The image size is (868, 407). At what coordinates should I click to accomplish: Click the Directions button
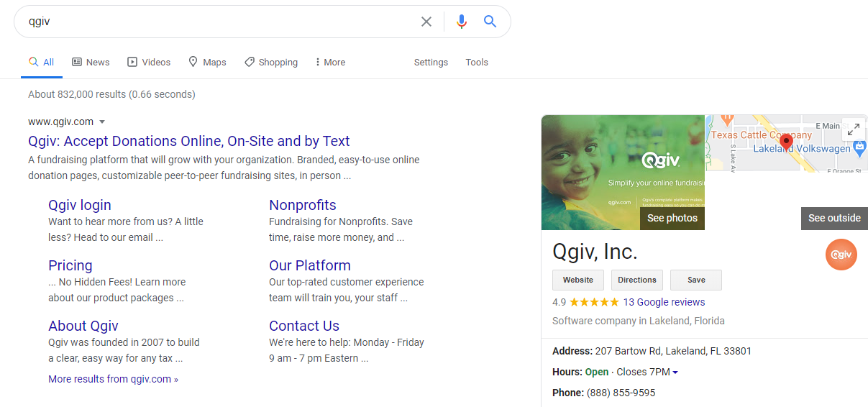pyautogui.click(x=637, y=280)
